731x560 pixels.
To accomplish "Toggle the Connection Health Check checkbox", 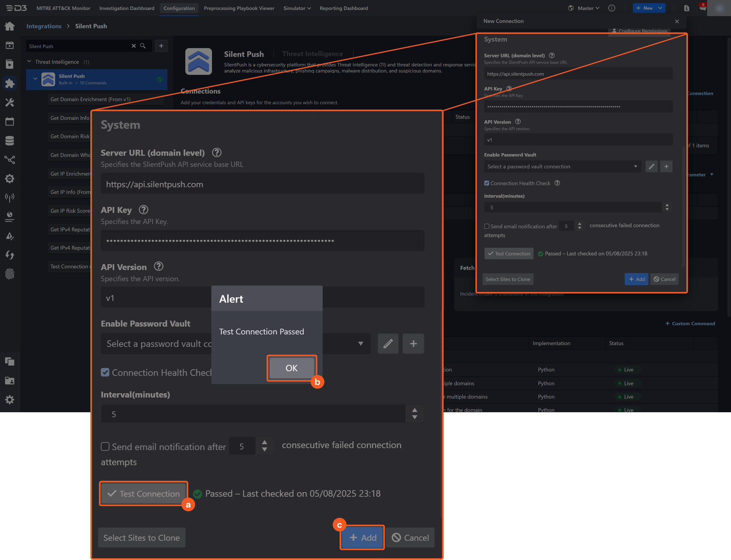I will point(105,372).
